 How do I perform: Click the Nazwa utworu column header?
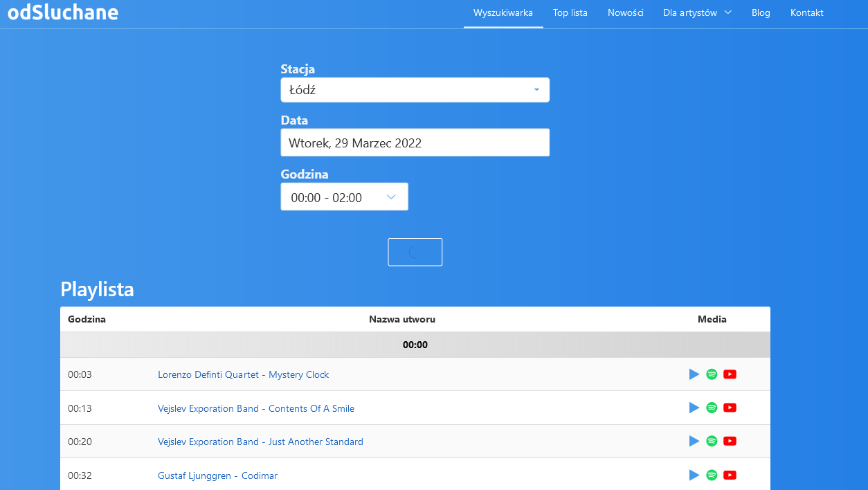pos(402,319)
